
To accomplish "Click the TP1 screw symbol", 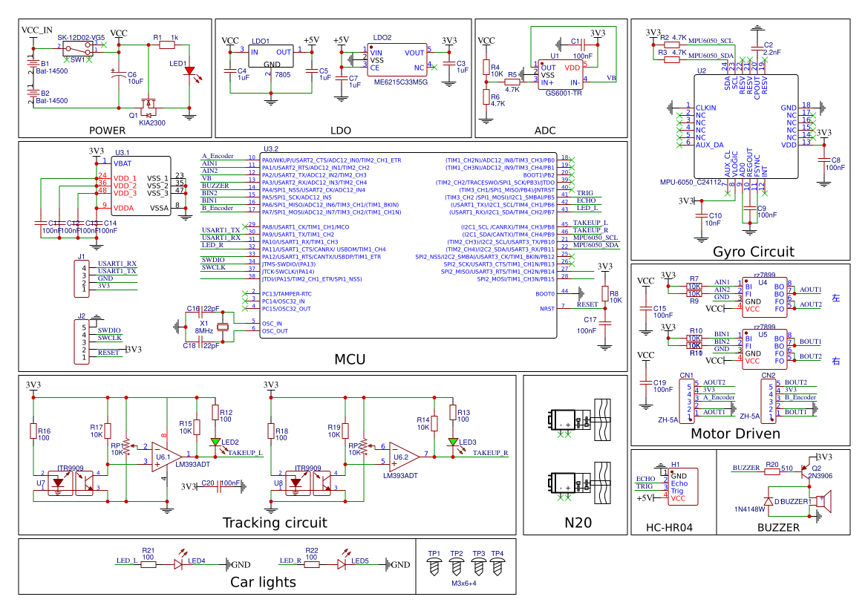I will (434, 566).
